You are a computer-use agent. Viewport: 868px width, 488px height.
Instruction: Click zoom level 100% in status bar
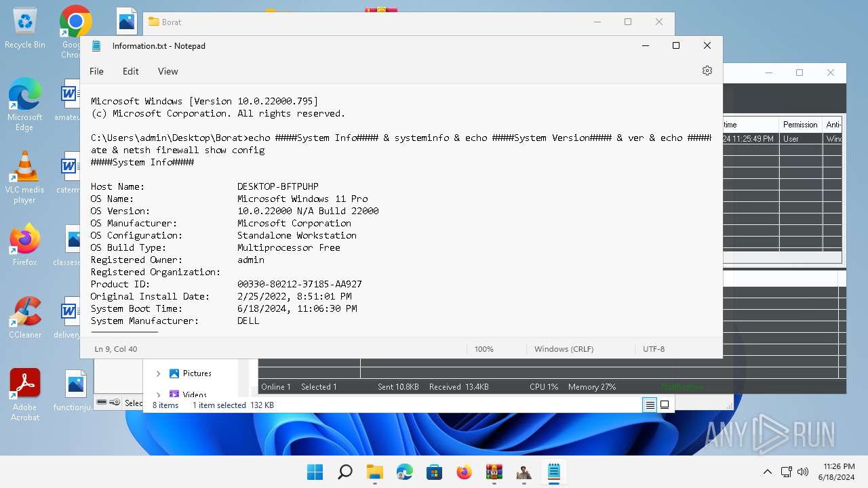tap(484, 349)
